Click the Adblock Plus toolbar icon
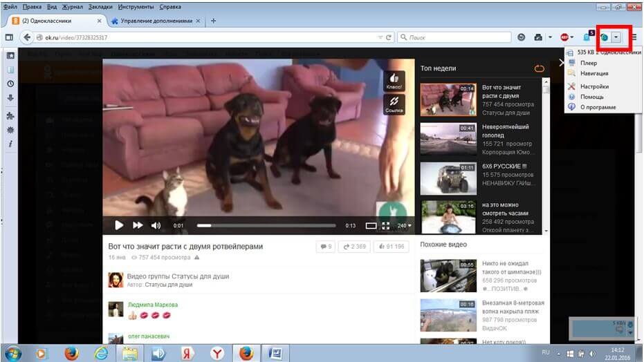 point(564,37)
